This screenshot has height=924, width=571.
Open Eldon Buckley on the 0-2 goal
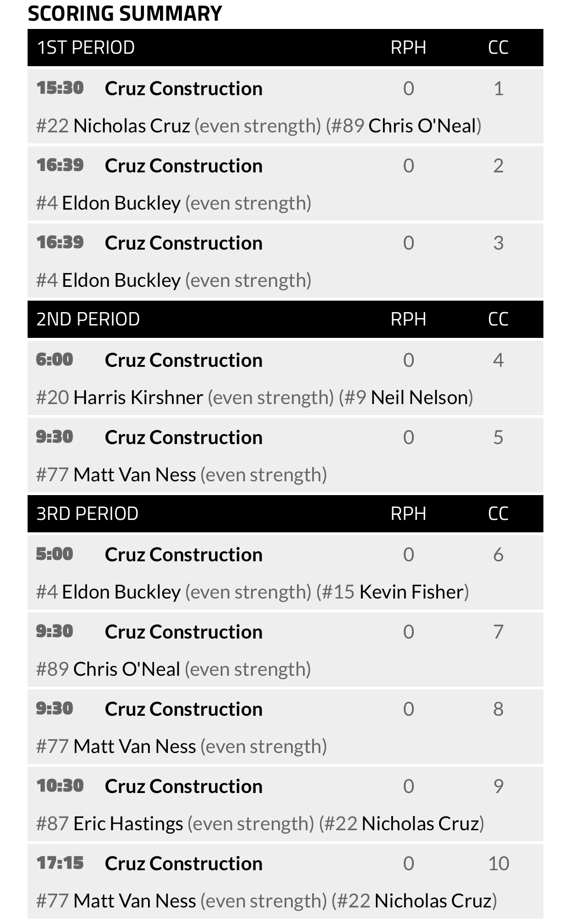point(121,203)
